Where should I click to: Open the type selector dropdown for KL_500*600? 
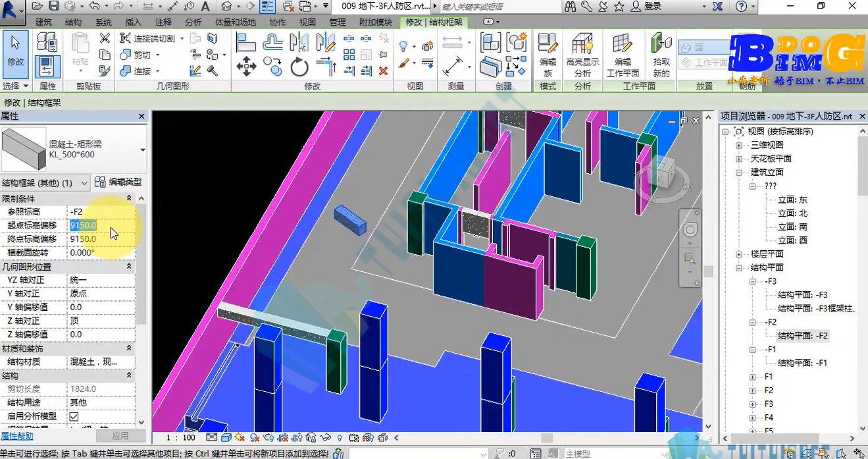click(x=143, y=149)
